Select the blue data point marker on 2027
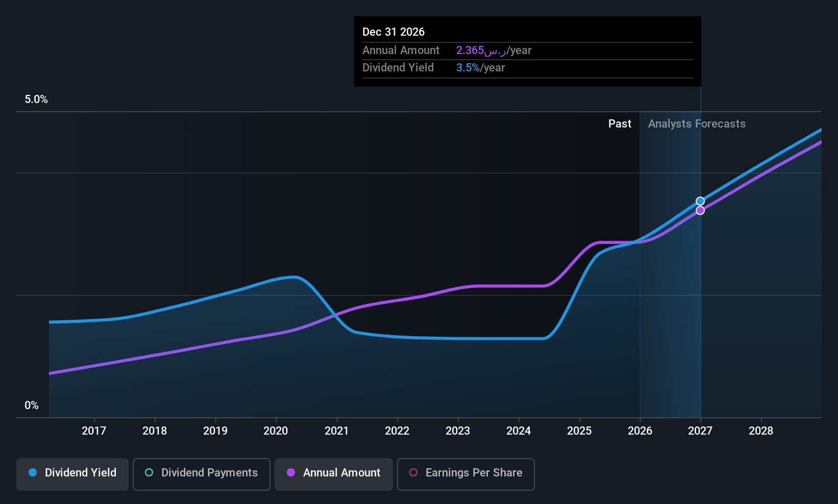838x504 pixels. (x=700, y=201)
